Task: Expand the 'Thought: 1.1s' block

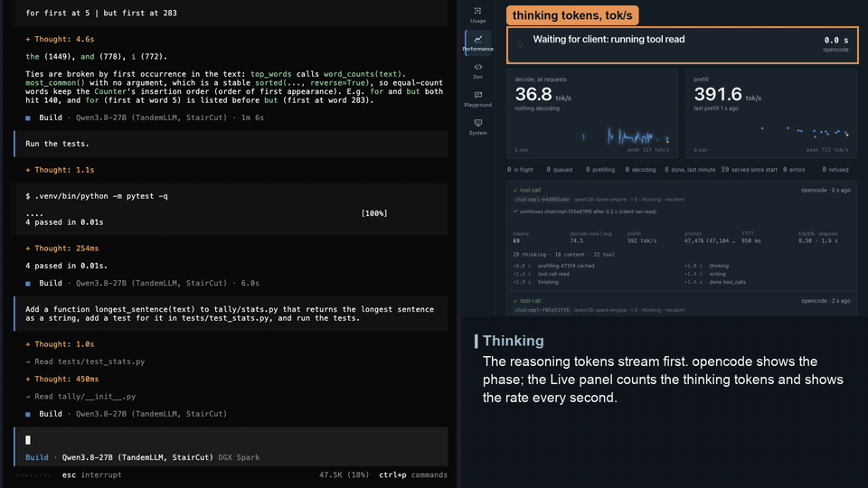Action: pos(60,170)
